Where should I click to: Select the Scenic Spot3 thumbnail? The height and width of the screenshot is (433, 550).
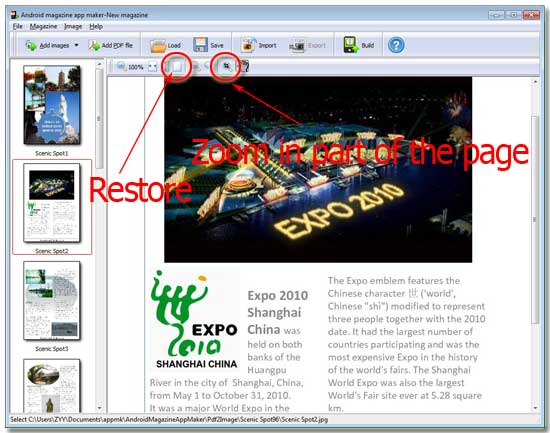tap(52, 300)
